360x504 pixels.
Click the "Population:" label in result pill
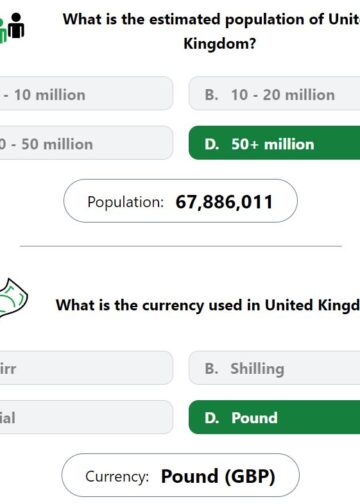[x=125, y=202]
